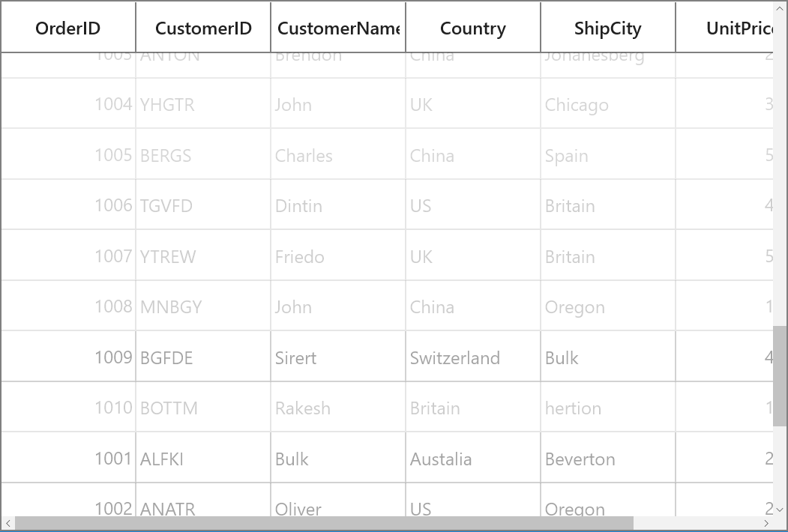Screen dimensions: 788x532
Task: Select the Rakesh customer name cell
Action: (x=338, y=407)
